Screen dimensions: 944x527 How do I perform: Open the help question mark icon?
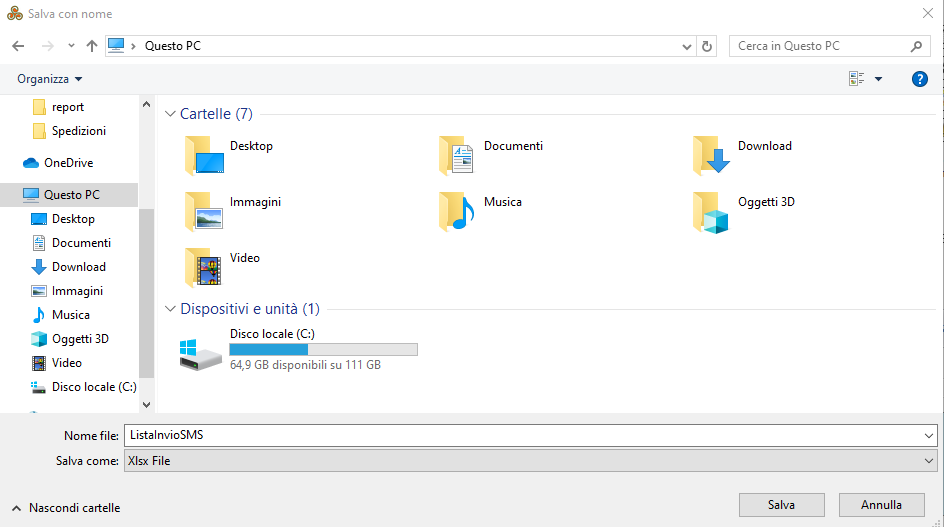920,79
